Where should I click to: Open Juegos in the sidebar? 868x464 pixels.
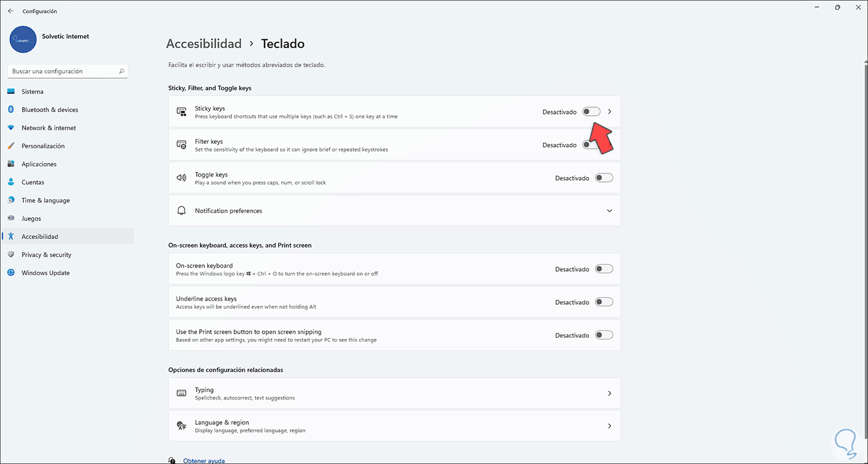click(x=31, y=218)
